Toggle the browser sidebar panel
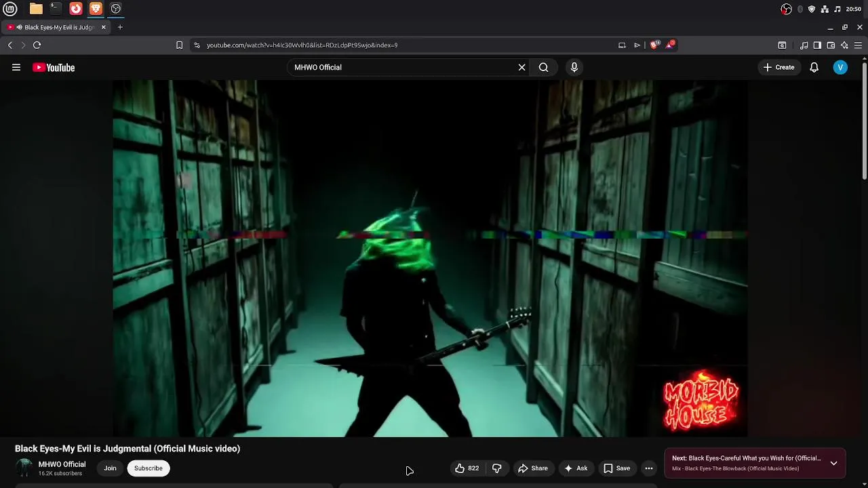868x488 pixels. (x=817, y=45)
